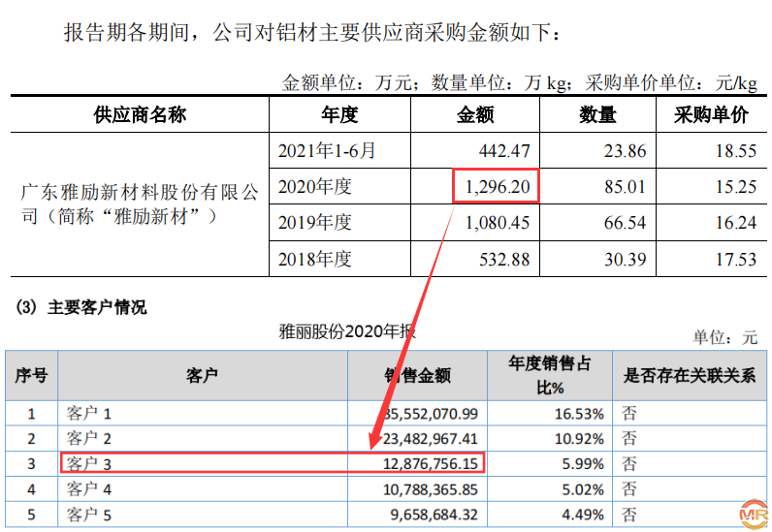Click the quantity 30.39
The image size is (772, 532).
pos(625,259)
